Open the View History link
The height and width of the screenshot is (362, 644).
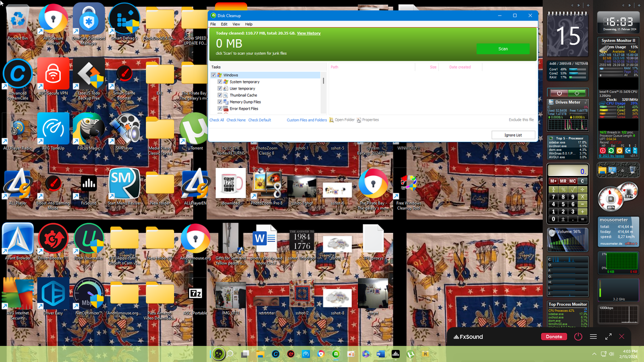308,33
